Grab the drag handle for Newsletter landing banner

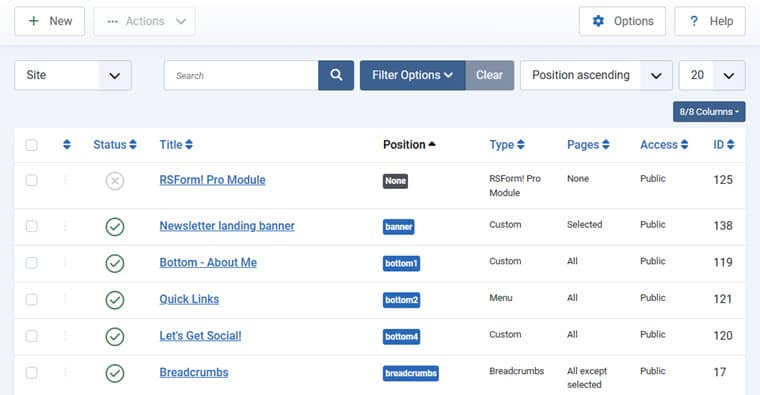(65, 226)
